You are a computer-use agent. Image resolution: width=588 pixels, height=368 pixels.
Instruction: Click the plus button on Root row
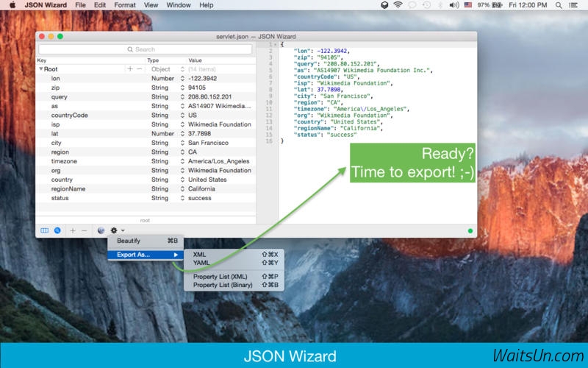(130, 69)
